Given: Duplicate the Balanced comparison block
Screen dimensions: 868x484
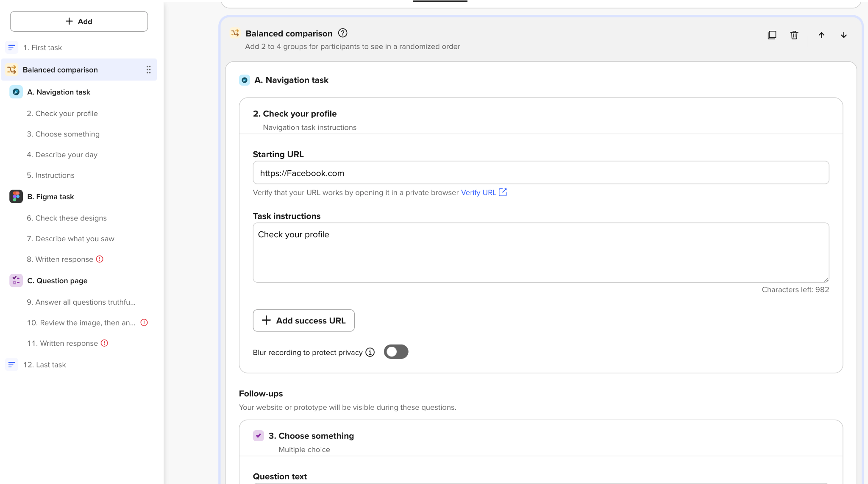Looking at the screenshot, I should tap(772, 35).
